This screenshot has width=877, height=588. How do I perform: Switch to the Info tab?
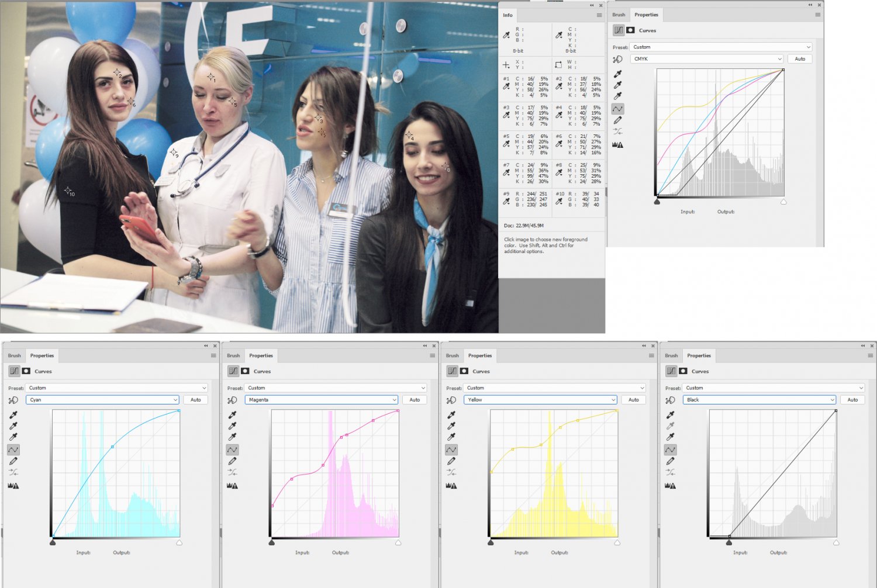pyautogui.click(x=507, y=15)
